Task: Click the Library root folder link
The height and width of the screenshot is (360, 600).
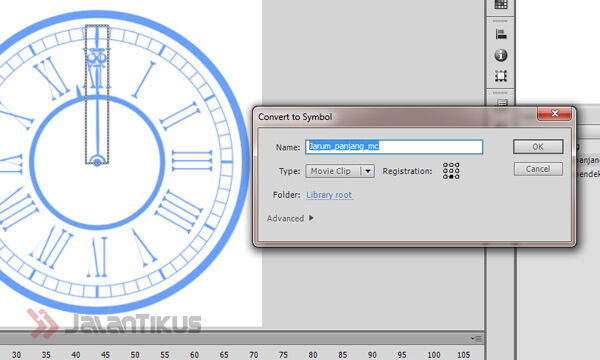Action: (329, 195)
